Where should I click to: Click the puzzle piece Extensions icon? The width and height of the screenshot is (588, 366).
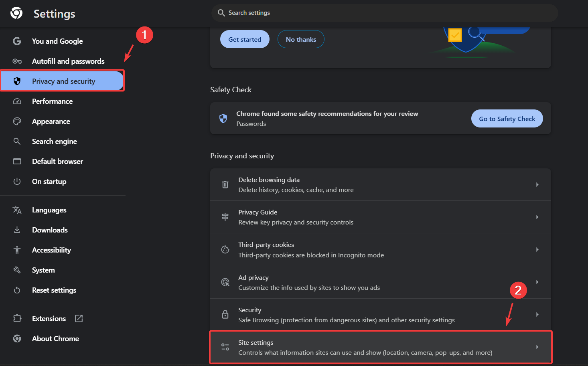pyautogui.click(x=17, y=319)
